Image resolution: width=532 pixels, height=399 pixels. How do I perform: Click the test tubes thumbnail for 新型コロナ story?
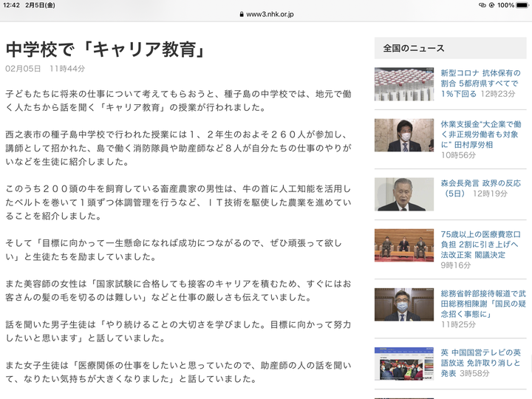(x=404, y=83)
